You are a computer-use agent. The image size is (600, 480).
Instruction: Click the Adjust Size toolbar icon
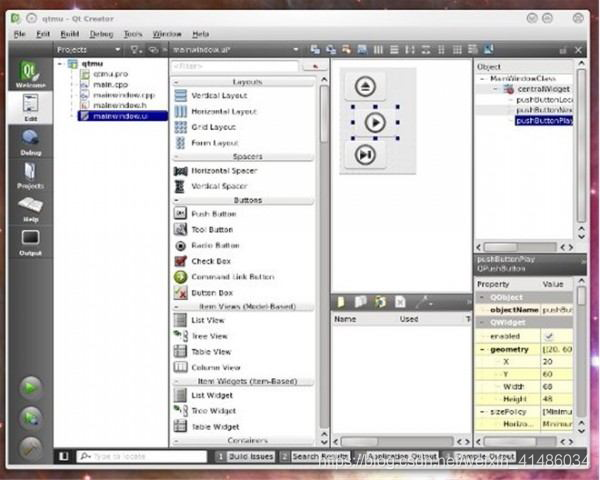point(489,49)
